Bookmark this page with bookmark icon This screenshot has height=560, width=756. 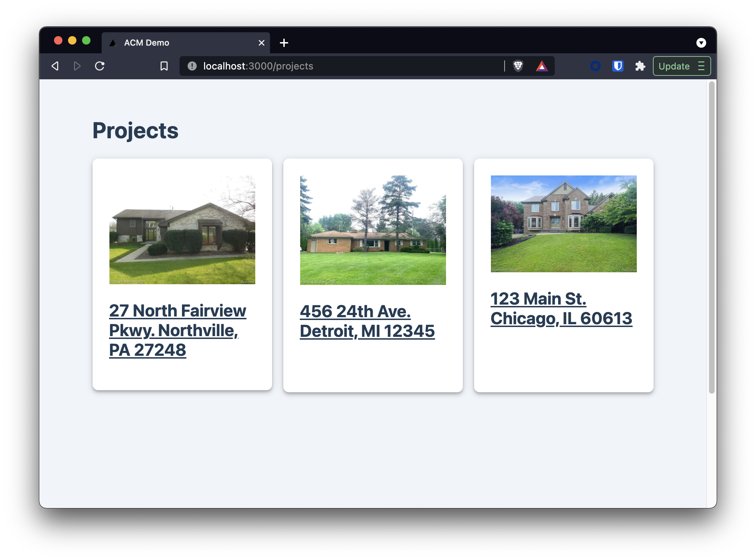pos(164,66)
